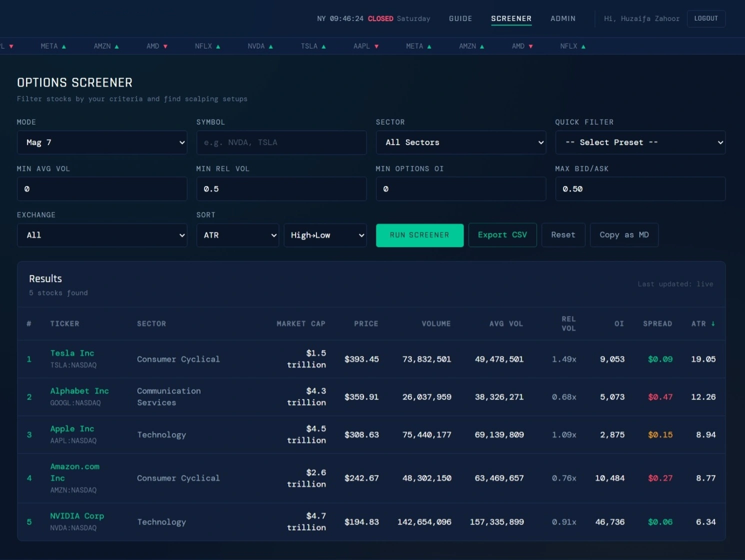Click the PRICE column header
Image resolution: width=745 pixels, height=560 pixels.
pos(366,323)
